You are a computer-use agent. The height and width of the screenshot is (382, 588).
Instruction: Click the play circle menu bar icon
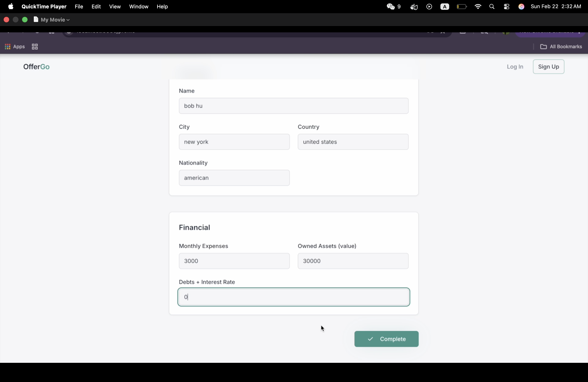(x=429, y=7)
